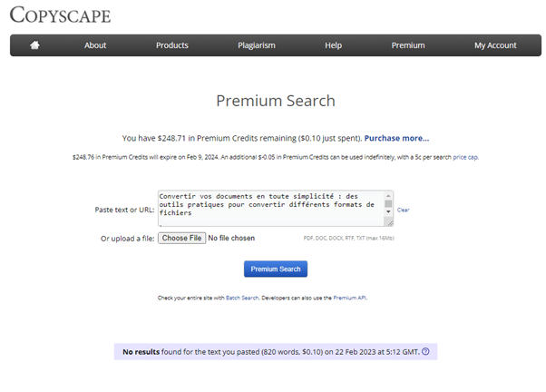Open the Premium menu
This screenshot has width=546, height=392.
[408, 45]
